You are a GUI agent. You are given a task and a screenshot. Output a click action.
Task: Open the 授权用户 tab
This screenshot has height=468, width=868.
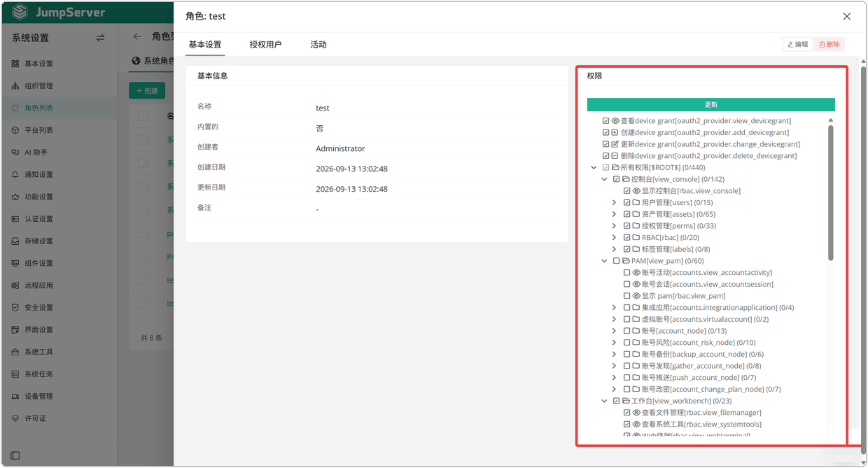265,45
